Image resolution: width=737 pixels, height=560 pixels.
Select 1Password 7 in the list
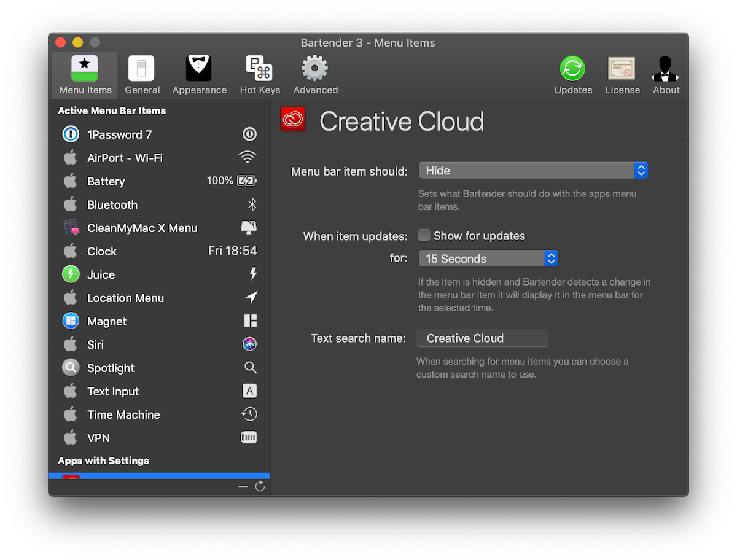click(x=159, y=134)
